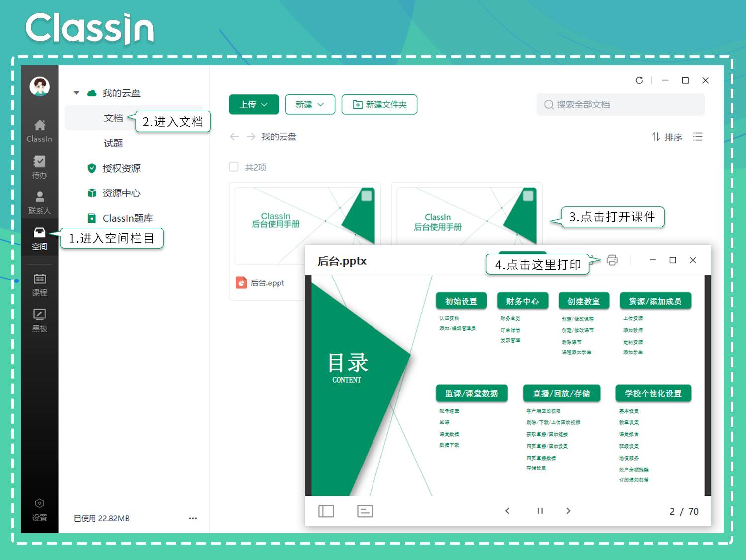
Task: Close the 后台.pptx viewer window
Action: click(693, 260)
